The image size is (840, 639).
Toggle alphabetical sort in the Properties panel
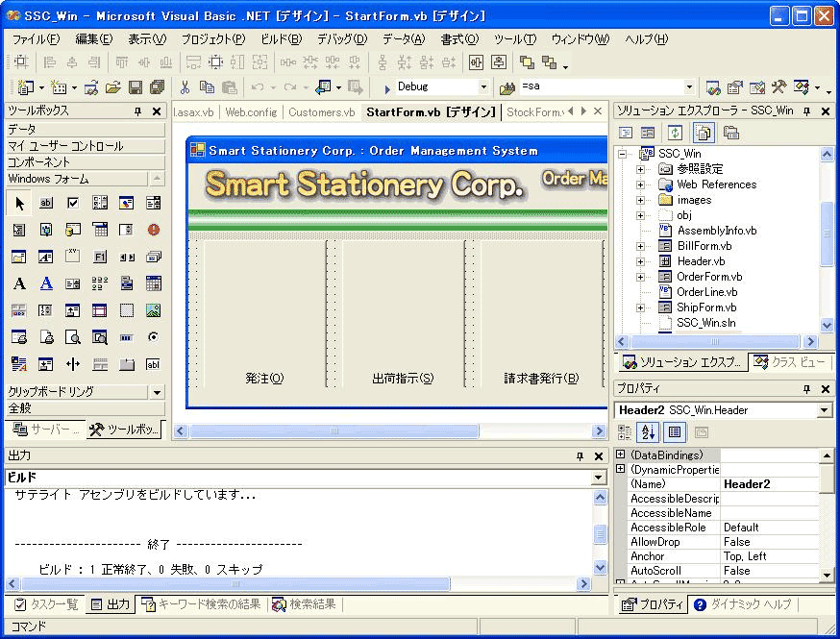click(x=648, y=432)
